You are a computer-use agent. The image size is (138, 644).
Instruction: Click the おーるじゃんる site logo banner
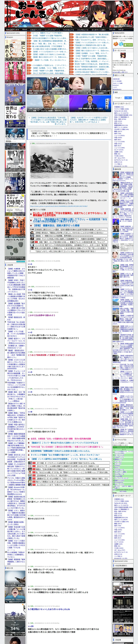[69, 14]
